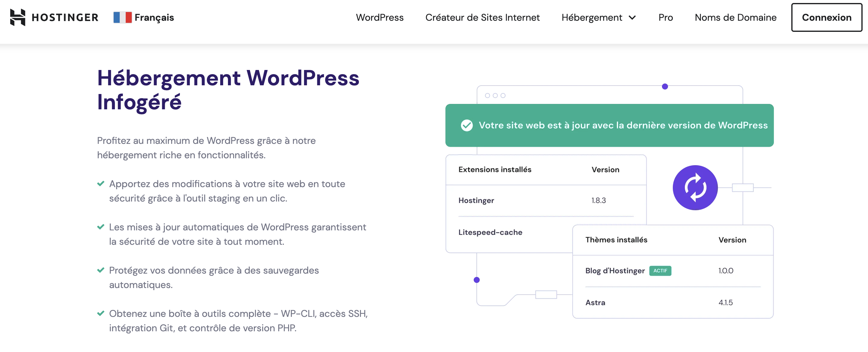Select the Pro menu item

[666, 17]
